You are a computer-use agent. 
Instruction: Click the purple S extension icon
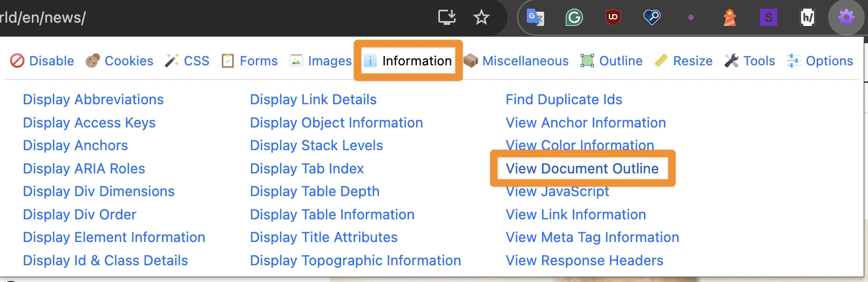pyautogui.click(x=768, y=18)
